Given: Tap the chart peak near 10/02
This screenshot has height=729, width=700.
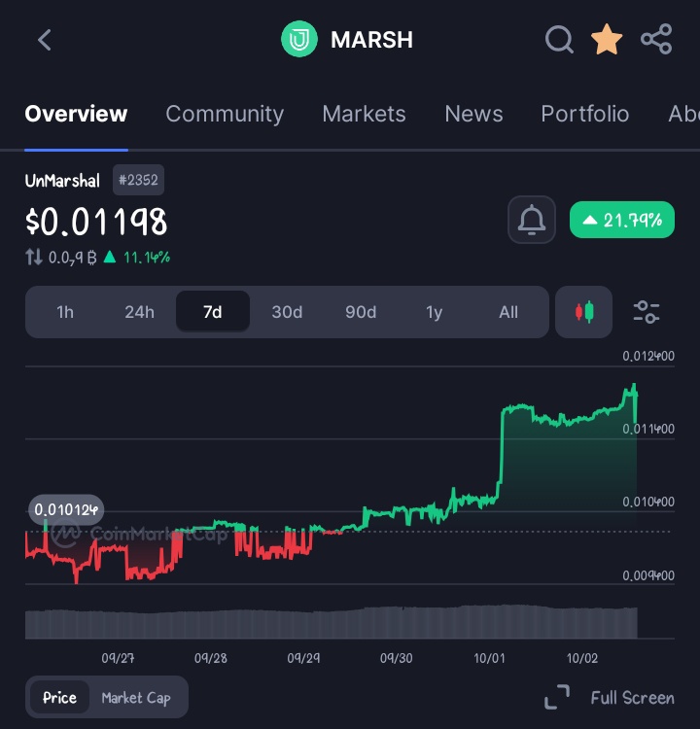Looking at the screenshot, I should coord(633,387).
